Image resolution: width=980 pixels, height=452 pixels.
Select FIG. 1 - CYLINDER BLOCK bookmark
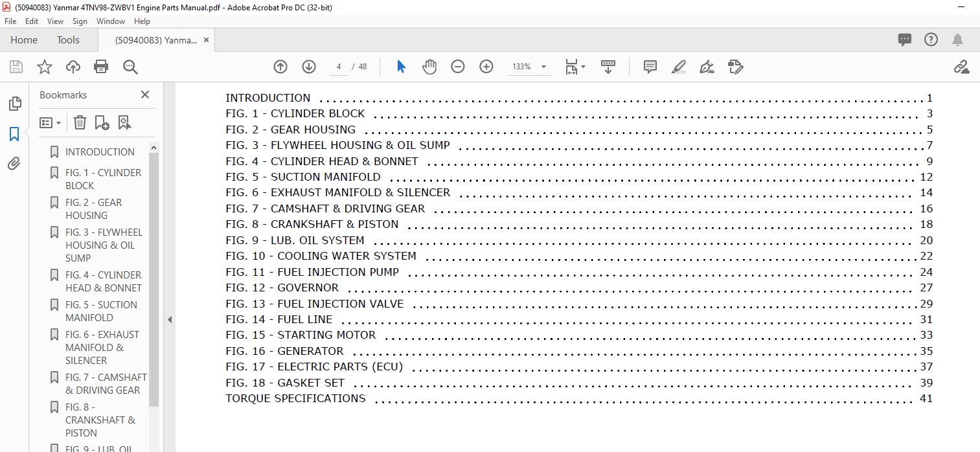point(103,179)
